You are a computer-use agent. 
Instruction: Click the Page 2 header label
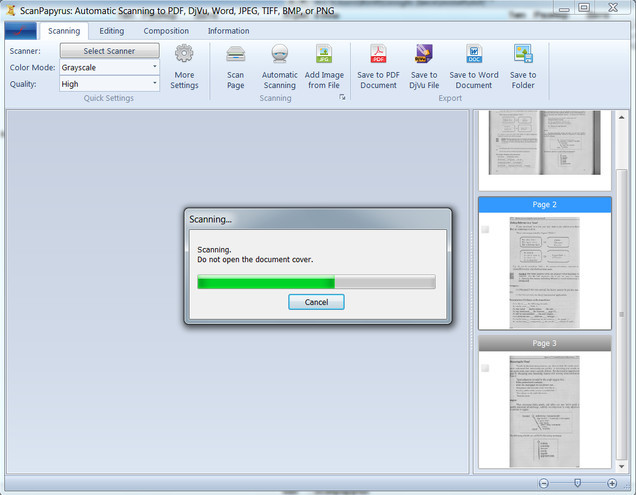click(544, 204)
